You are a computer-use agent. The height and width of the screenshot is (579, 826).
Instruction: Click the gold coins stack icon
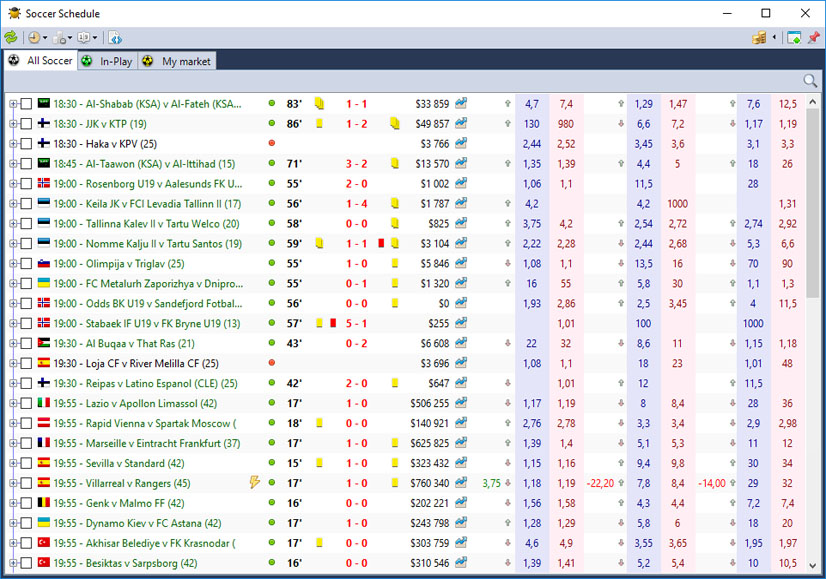(759, 37)
